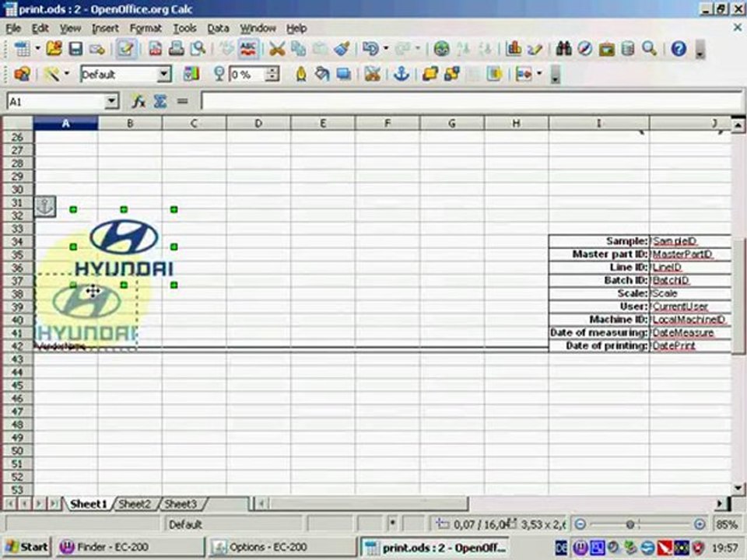Click the Function Wizard fx icon
The width and height of the screenshot is (747, 560).
[x=139, y=101]
